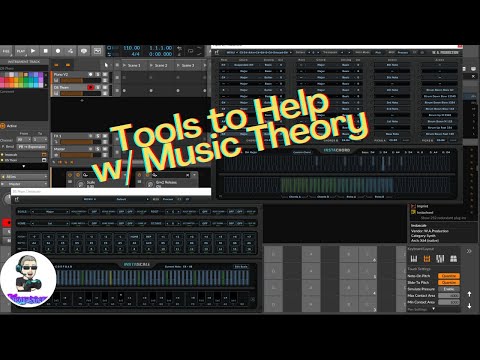480x360 pixels.
Task: Click the Edit Scale button in InstaScale
Action: 241,267
